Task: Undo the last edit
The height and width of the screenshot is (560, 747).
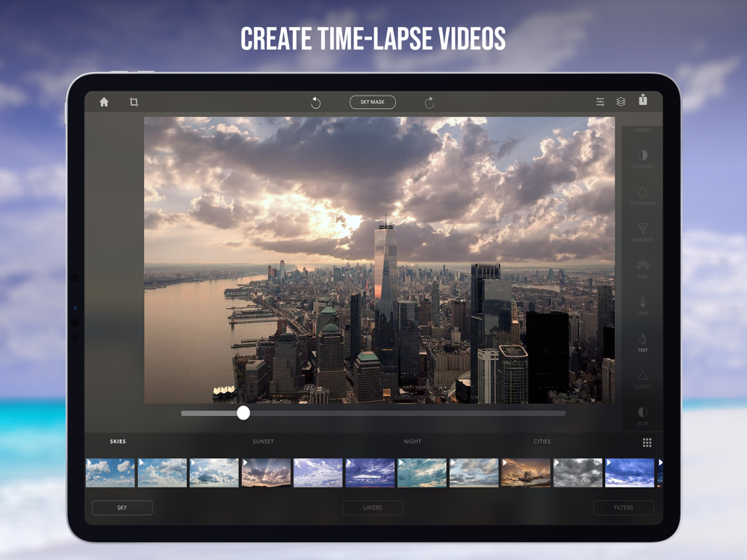Action: coord(316,102)
